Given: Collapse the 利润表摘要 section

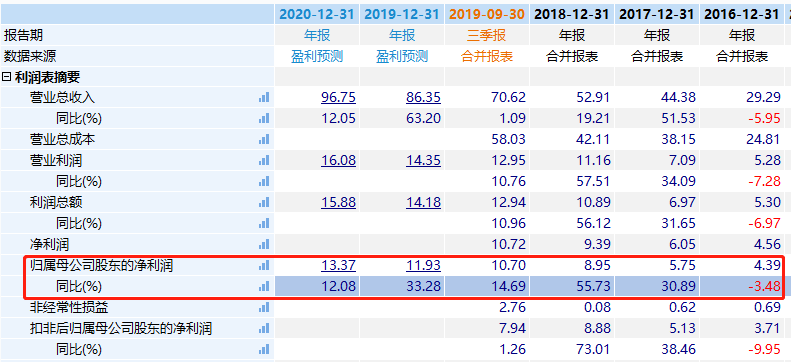Looking at the screenshot, I should [x=7, y=77].
